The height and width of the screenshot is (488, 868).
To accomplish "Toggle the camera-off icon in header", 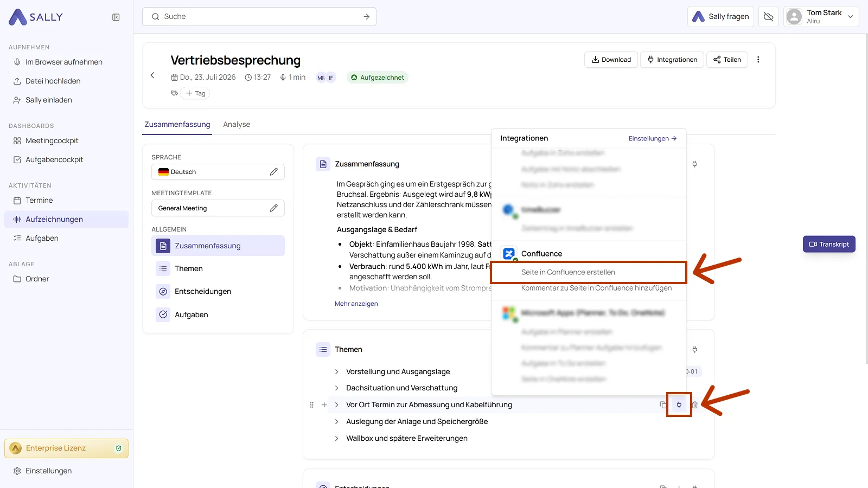I will pos(769,17).
